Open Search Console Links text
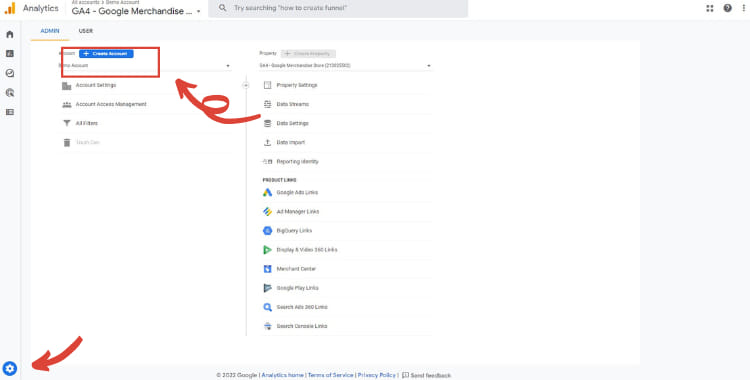 pyautogui.click(x=302, y=326)
